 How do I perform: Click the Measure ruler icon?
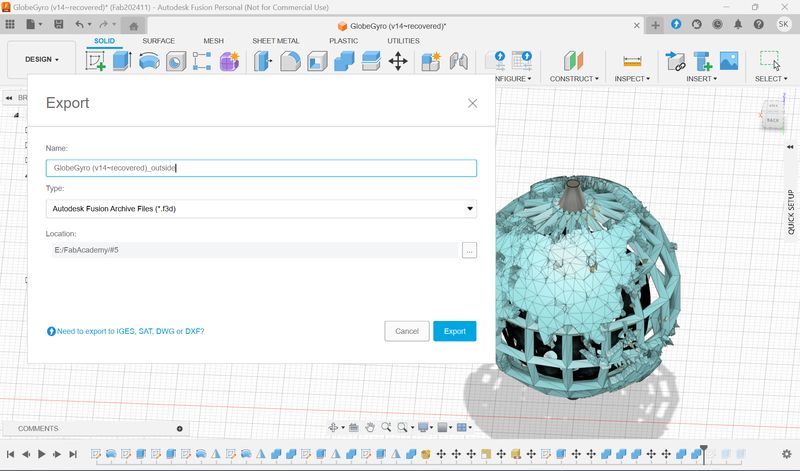(632, 61)
